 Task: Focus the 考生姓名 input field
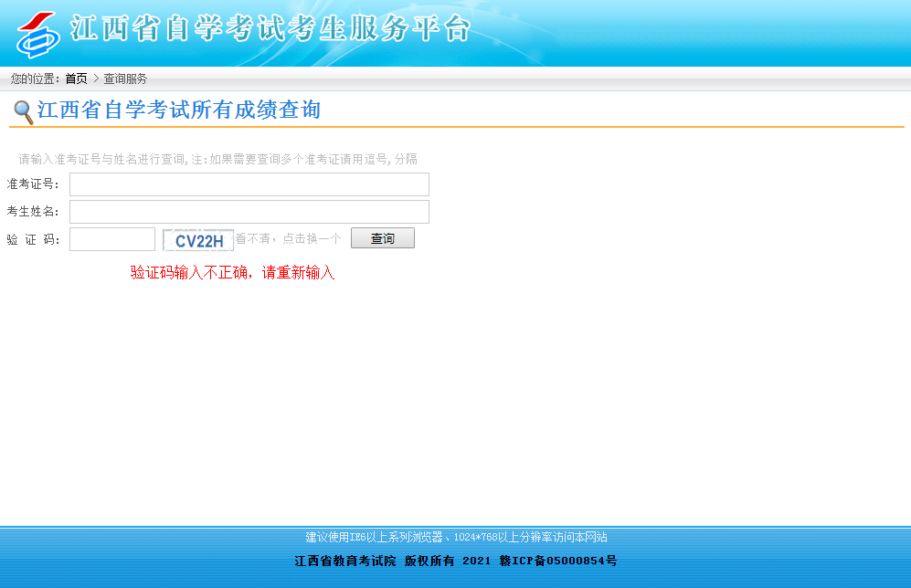pyautogui.click(x=249, y=212)
